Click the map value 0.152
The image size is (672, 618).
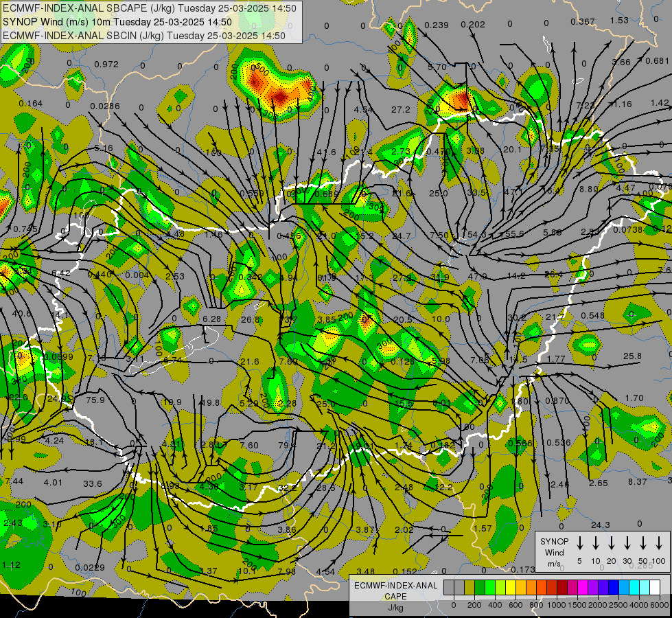[x=404, y=571]
